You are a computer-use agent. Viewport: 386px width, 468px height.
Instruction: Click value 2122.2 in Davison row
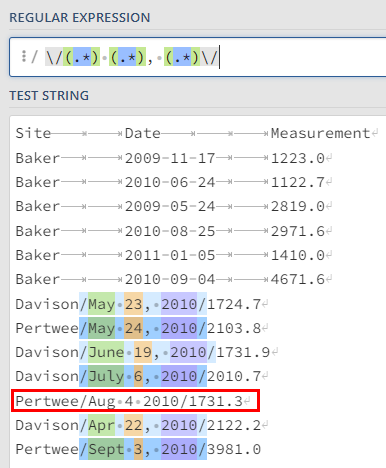click(x=234, y=425)
